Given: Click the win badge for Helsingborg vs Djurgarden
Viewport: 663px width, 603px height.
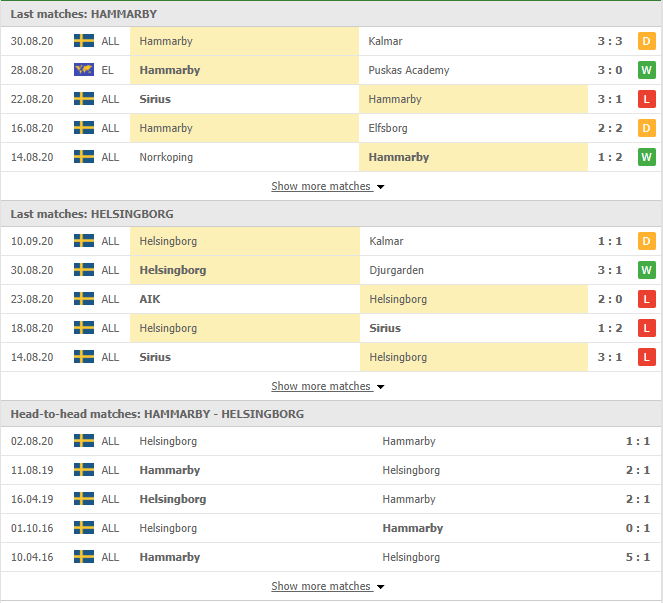Looking at the screenshot, I should point(647,270).
